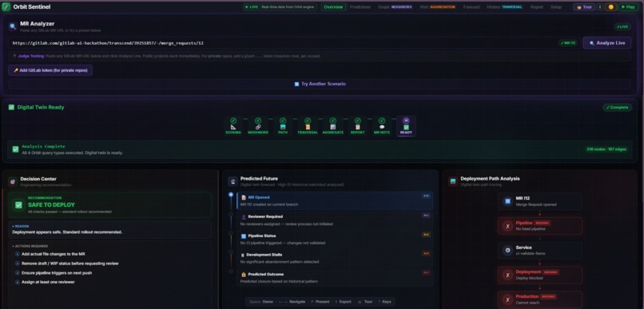Click the Service gear icon
This screenshot has height=309, width=644.
(507, 250)
